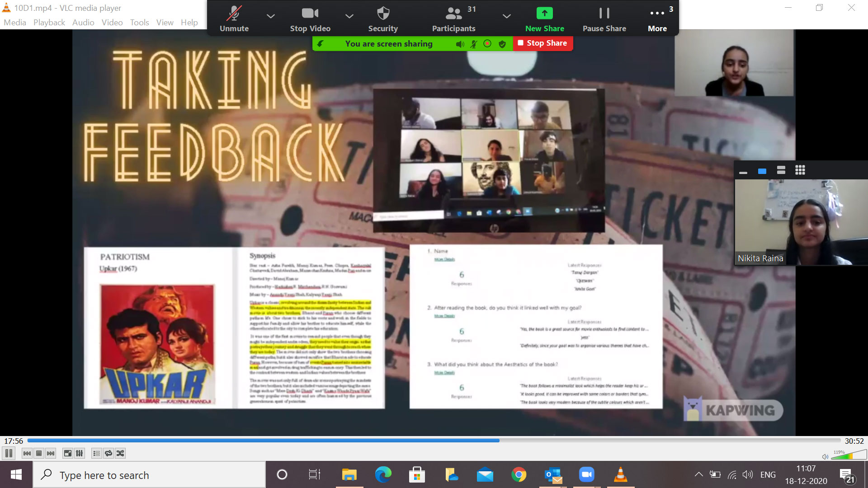Open VLC Playback menu
Image resolution: width=868 pixels, height=488 pixels.
click(49, 23)
